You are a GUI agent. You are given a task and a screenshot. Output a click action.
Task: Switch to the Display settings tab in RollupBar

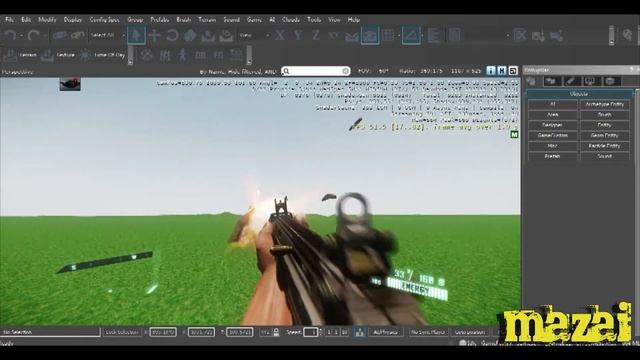pyautogui.click(x=590, y=81)
